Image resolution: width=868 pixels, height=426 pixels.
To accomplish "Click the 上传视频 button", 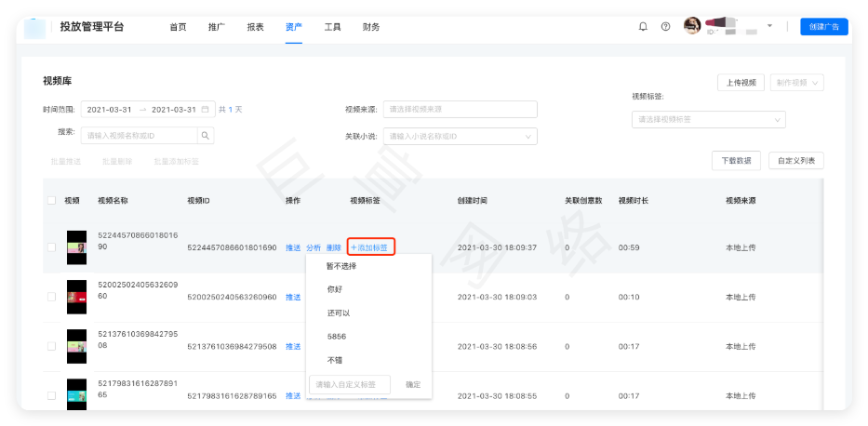I will (741, 83).
